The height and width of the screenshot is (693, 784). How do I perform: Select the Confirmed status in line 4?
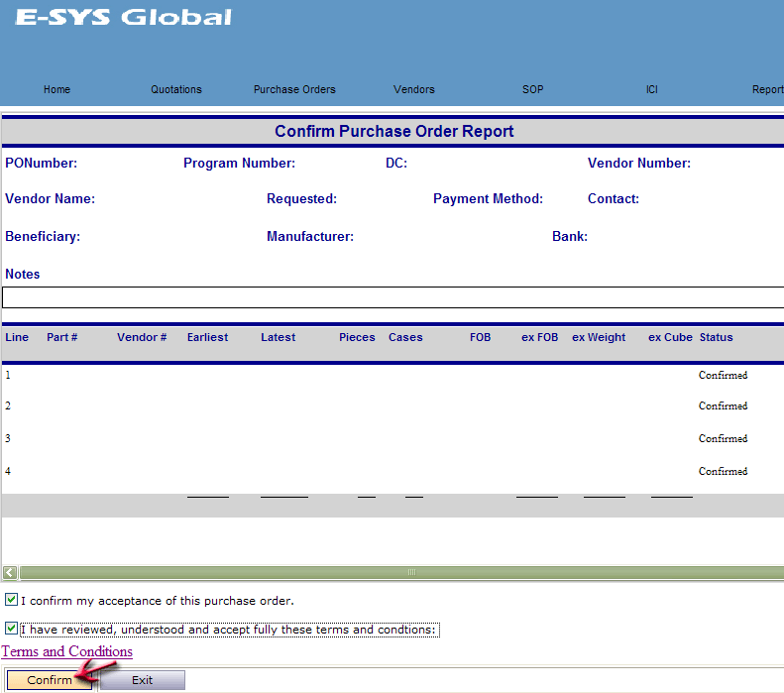pyautogui.click(x=723, y=472)
